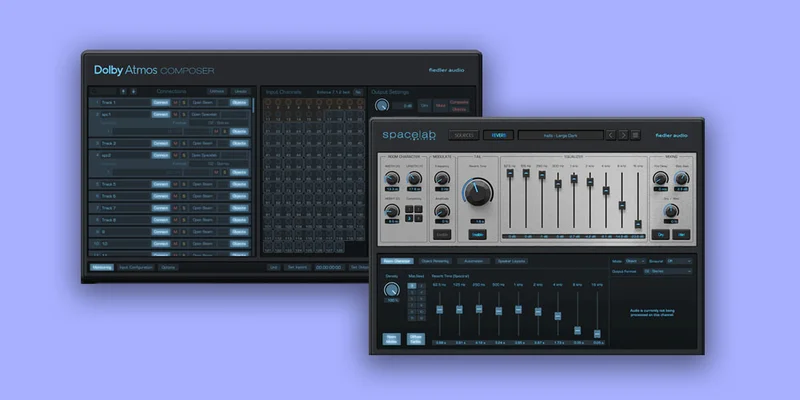Adjust the Length knob in Room Character

pyautogui.click(x=414, y=179)
